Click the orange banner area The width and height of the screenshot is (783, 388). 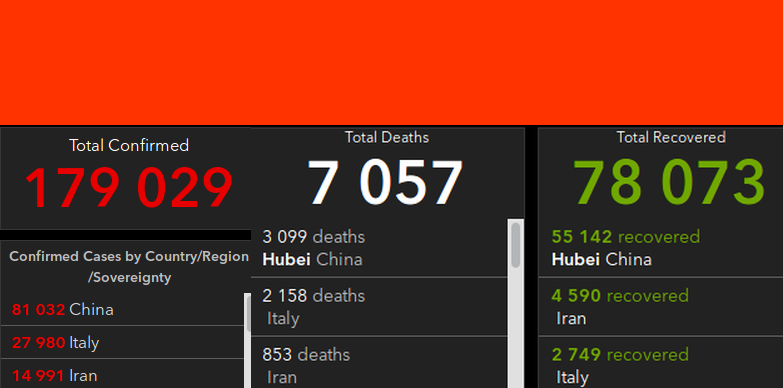click(x=392, y=62)
